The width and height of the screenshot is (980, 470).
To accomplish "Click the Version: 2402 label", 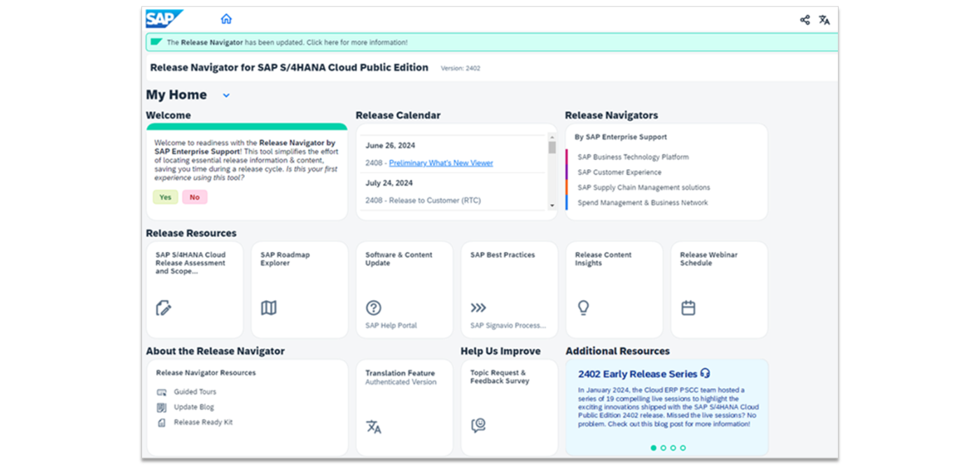I will pos(461,69).
